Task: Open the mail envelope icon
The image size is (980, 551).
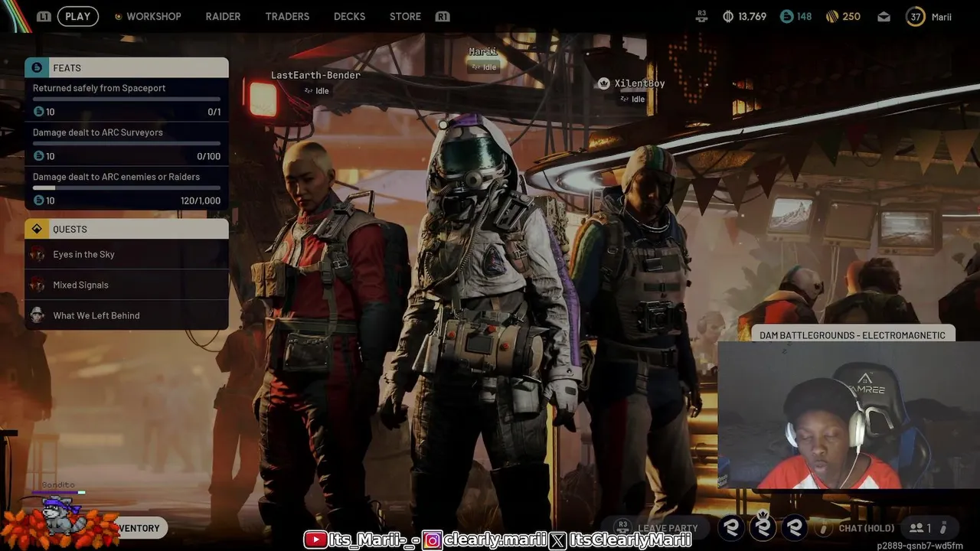Action: (884, 16)
